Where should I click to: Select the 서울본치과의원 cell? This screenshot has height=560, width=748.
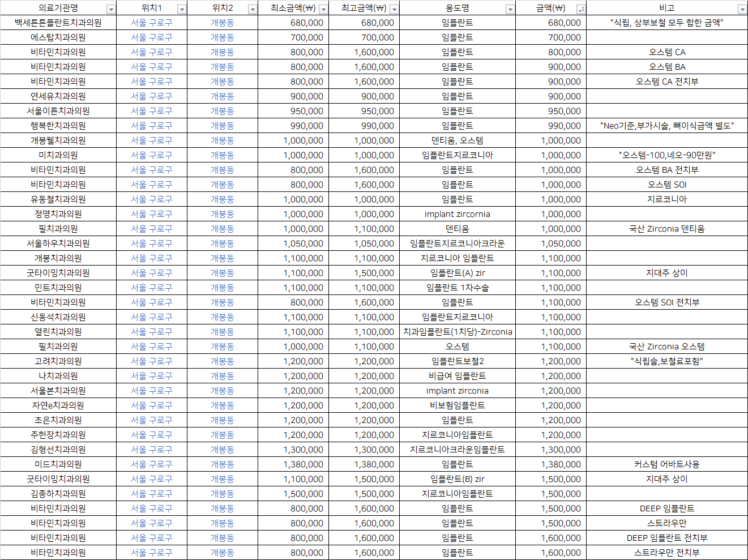[58, 391]
